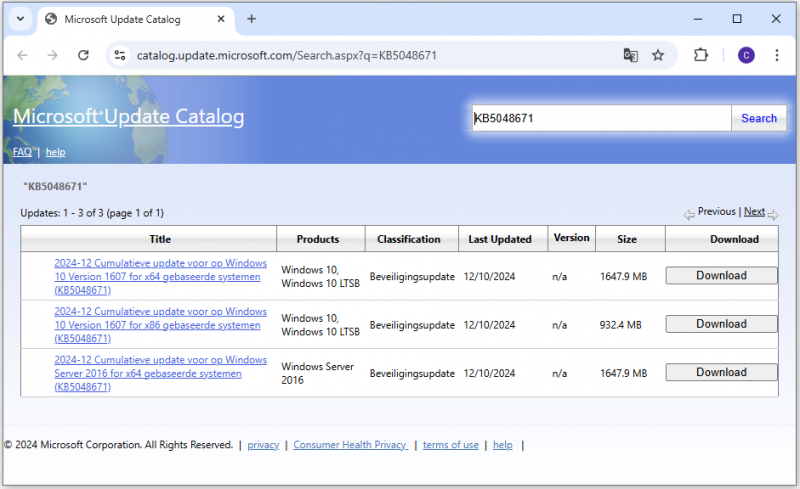Open the FAQ link in the header
This screenshot has height=489, width=800.
tap(22, 152)
